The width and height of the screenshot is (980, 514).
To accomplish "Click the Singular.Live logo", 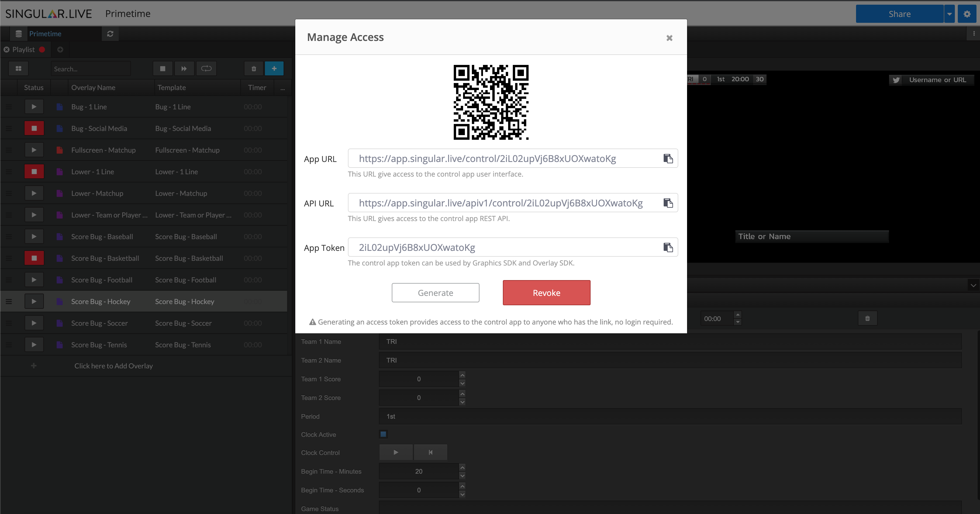I will (x=48, y=14).
